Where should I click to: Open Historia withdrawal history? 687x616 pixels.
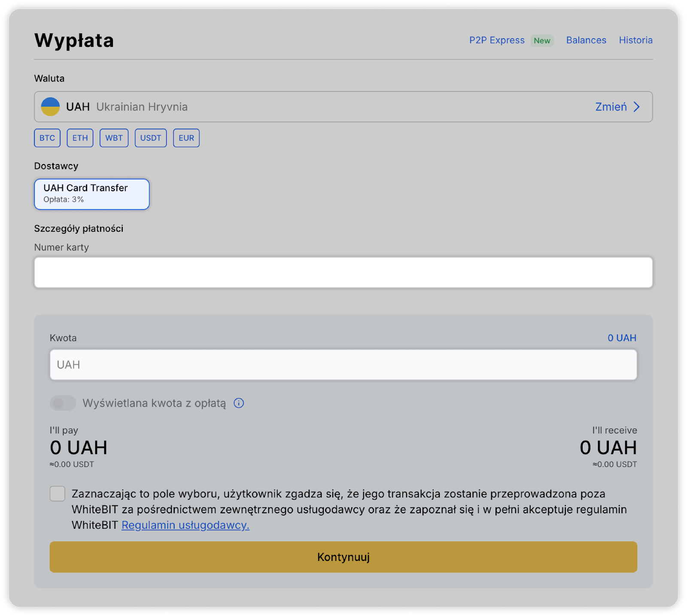click(x=635, y=40)
